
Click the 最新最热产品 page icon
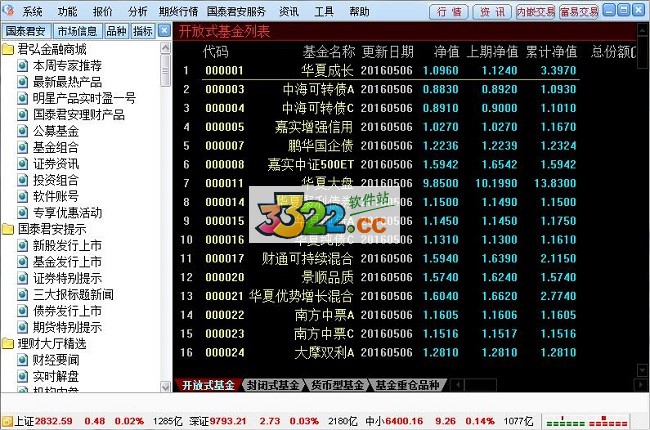(x=23, y=82)
